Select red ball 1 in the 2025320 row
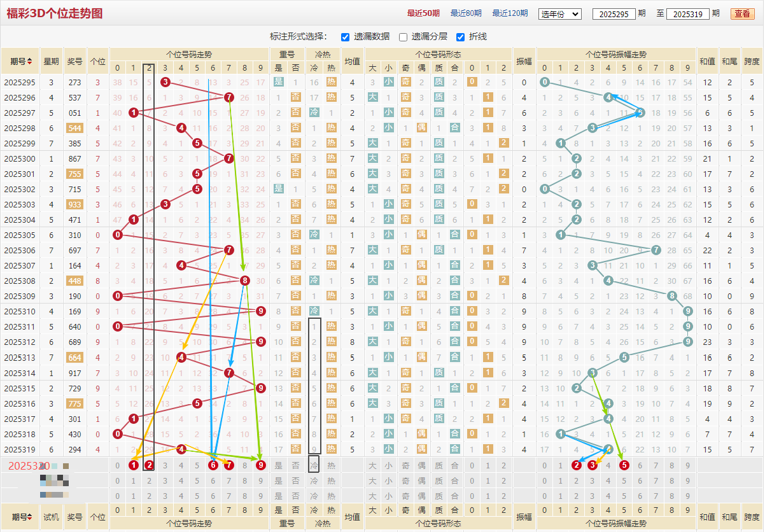 pos(134,465)
